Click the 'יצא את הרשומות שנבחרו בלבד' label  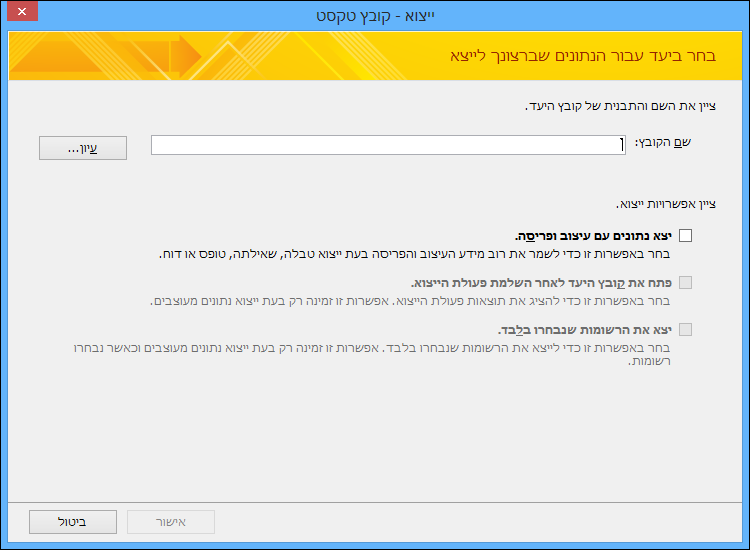585,330
